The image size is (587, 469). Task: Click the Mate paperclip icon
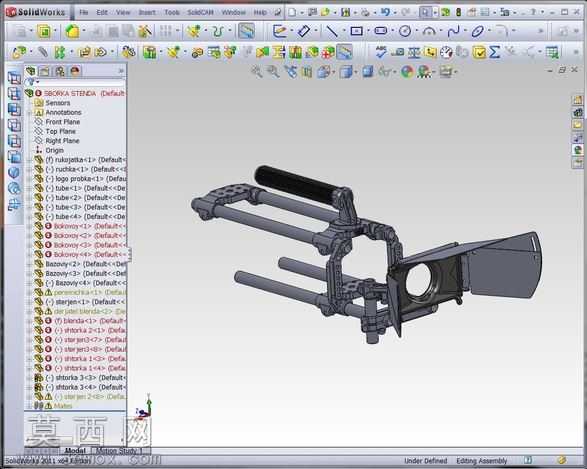(x=42, y=52)
